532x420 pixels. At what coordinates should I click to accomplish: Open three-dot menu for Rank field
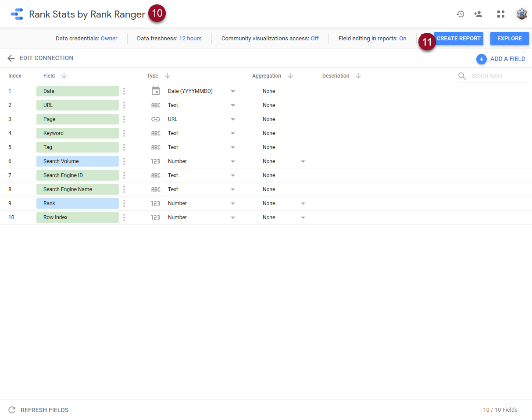click(x=124, y=203)
